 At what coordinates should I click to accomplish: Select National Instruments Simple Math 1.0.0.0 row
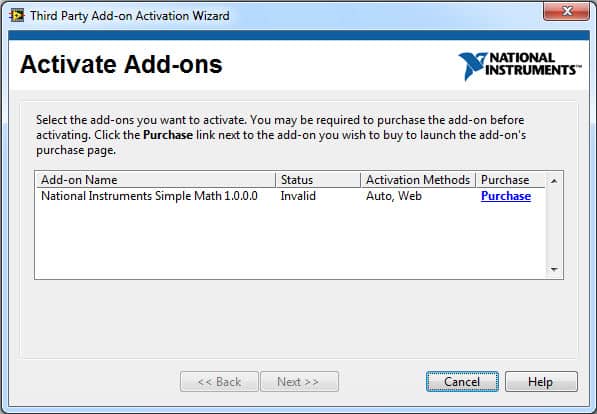coord(291,196)
